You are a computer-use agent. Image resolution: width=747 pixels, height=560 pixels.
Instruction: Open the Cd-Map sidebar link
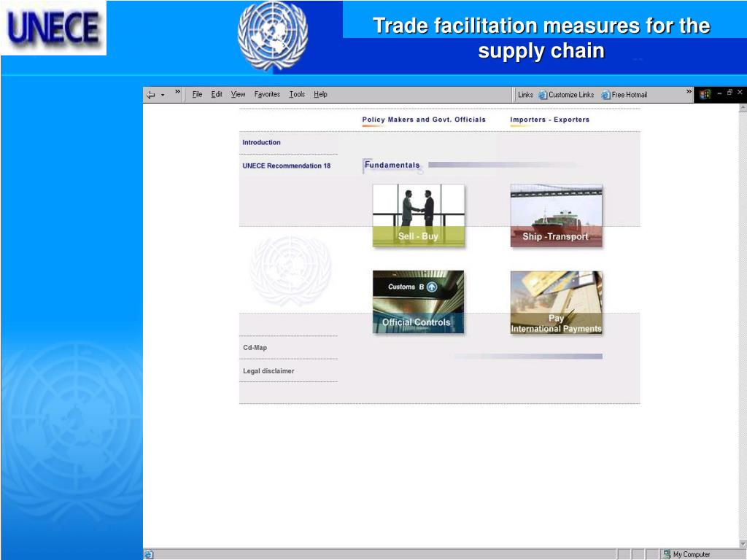click(255, 348)
